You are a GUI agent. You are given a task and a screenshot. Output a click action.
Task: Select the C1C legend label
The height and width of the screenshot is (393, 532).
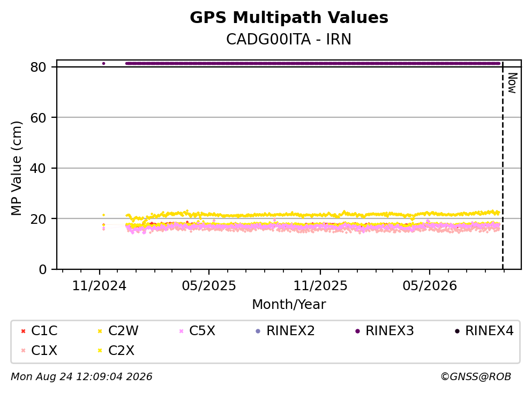(44, 330)
